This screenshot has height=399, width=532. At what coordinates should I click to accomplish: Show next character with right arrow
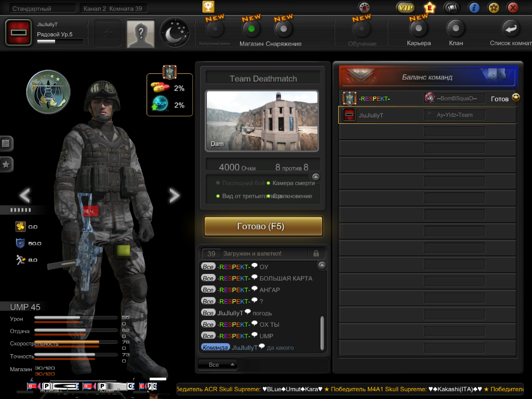[174, 195]
